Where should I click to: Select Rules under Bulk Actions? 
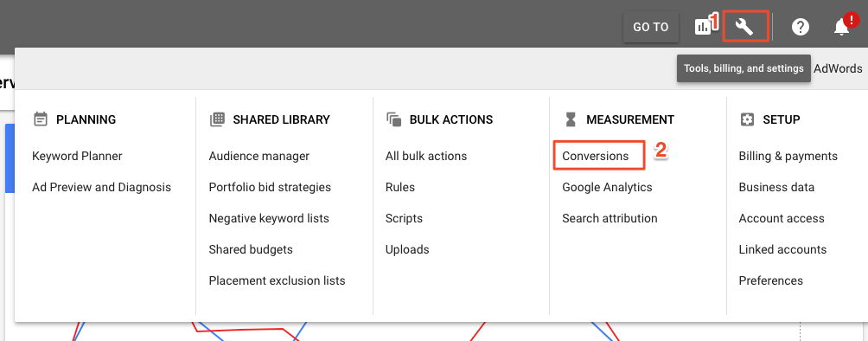coord(400,188)
